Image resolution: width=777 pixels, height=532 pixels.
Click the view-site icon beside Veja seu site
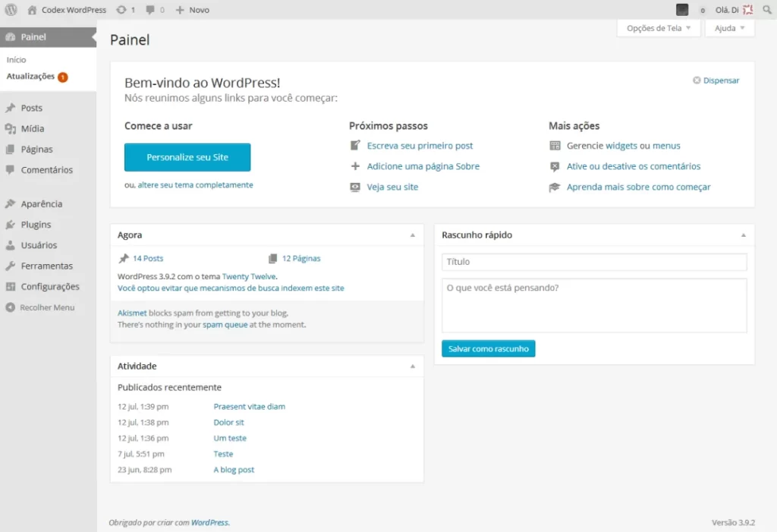355,187
